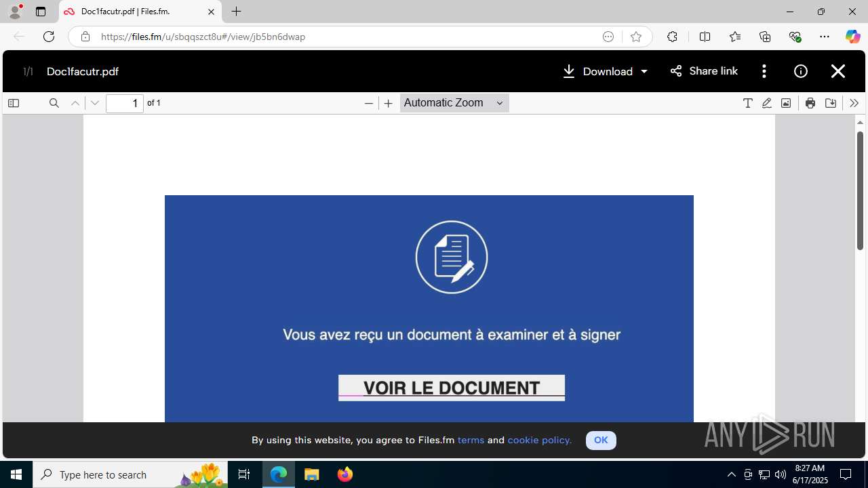868x488 pixels.
Task: Click VOIR LE DOCUMENT button
Action: click(x=452, y=388)
